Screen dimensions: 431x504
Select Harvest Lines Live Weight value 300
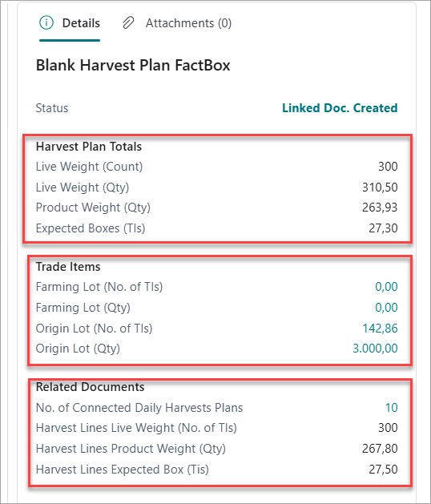click(x=388, y=428)
